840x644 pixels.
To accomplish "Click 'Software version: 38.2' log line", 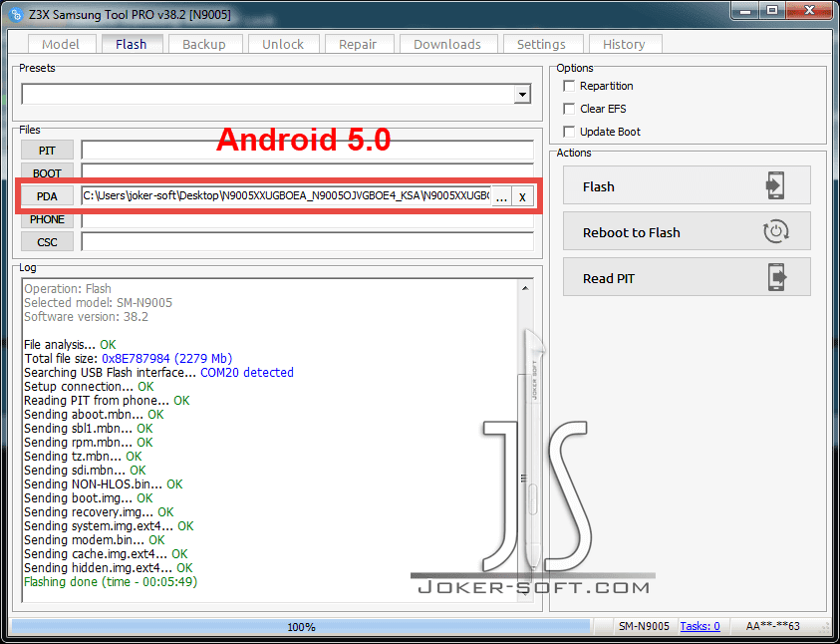I will click(87, 317).
